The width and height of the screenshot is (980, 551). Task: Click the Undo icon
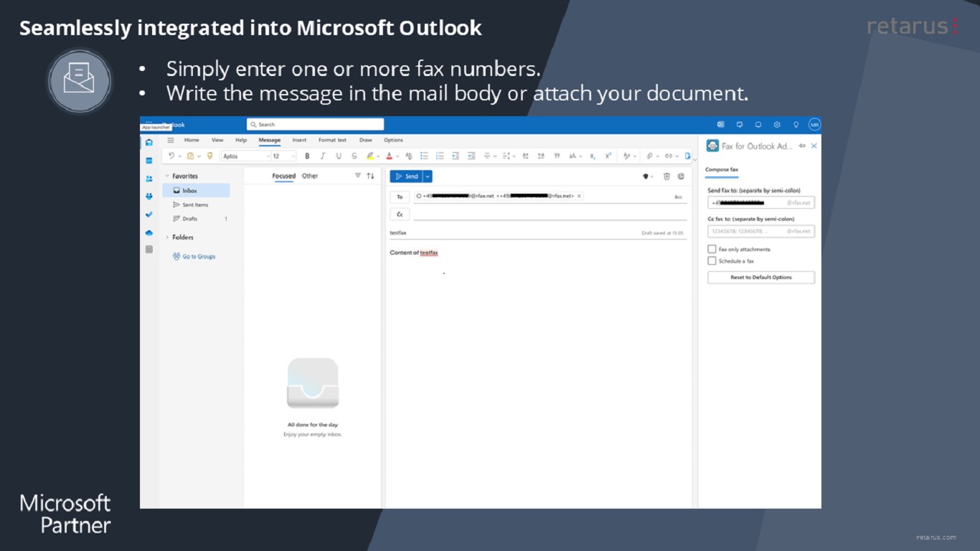[171, 156]
